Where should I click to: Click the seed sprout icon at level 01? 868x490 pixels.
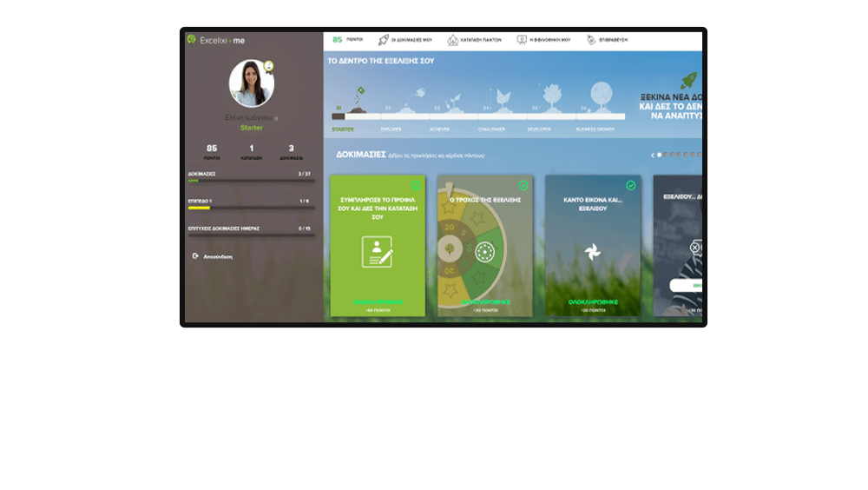[x=358, y=99]
